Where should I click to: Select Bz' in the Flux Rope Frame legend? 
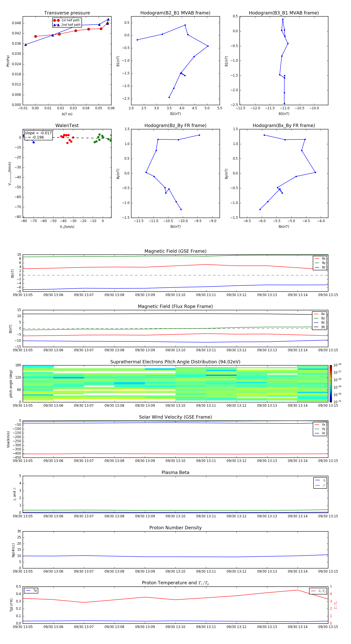point(320,323)
